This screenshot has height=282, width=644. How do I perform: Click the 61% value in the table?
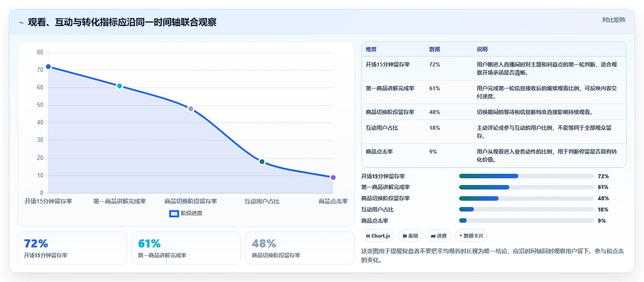click(x=434, y=88)
